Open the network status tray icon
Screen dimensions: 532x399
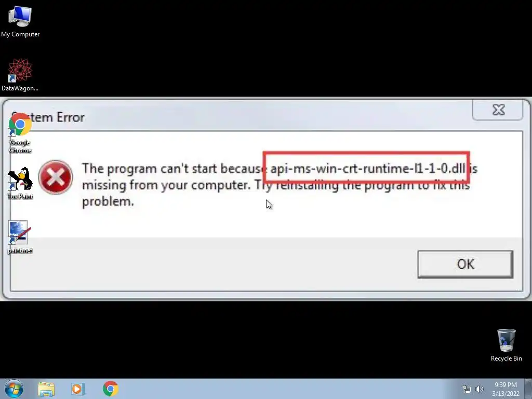467,389
